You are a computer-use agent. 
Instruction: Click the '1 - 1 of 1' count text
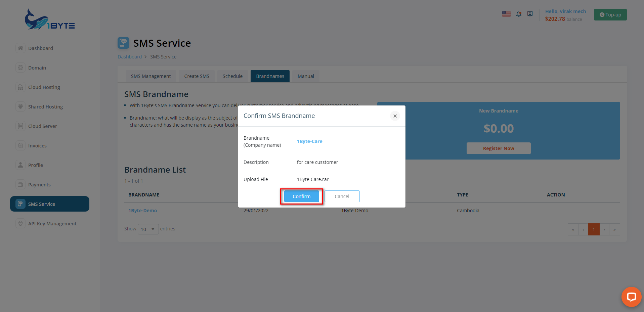click(x=134, y=181)
